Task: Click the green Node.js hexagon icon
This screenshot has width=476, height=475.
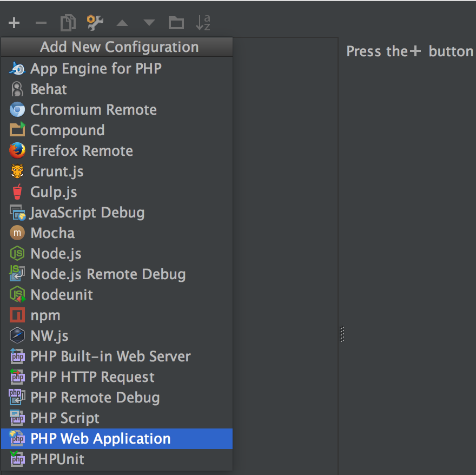Action: pyautogui.click(x=17, y=253)
